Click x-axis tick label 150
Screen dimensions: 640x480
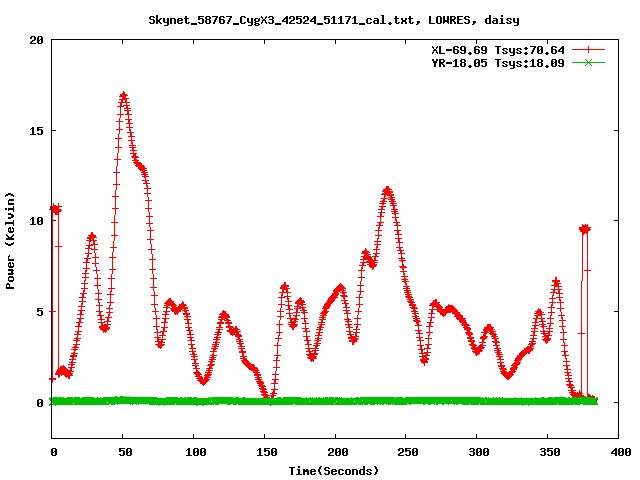click(x=267, y=452)
